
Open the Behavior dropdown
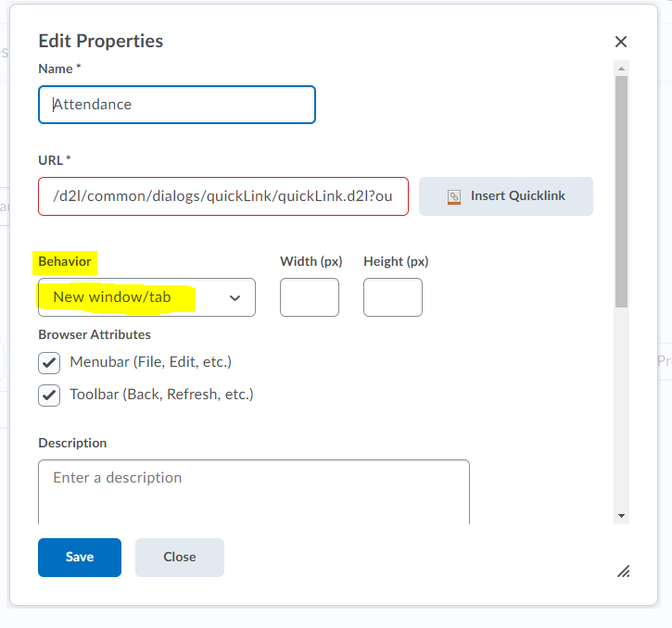tap(146, 297)
